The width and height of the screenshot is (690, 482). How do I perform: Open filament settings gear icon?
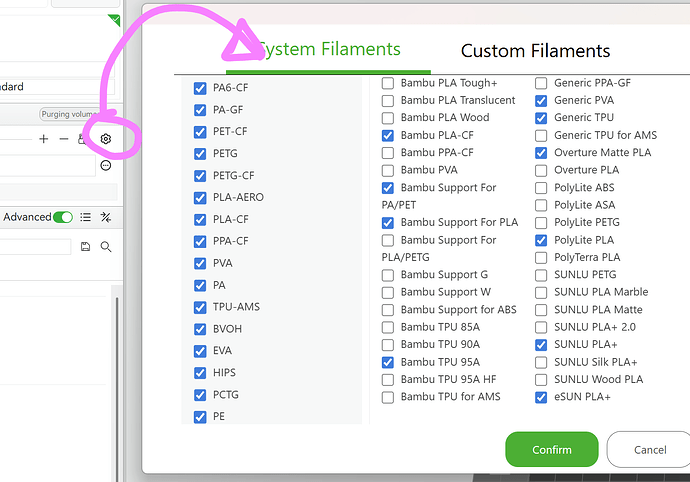tap(106, 139)
